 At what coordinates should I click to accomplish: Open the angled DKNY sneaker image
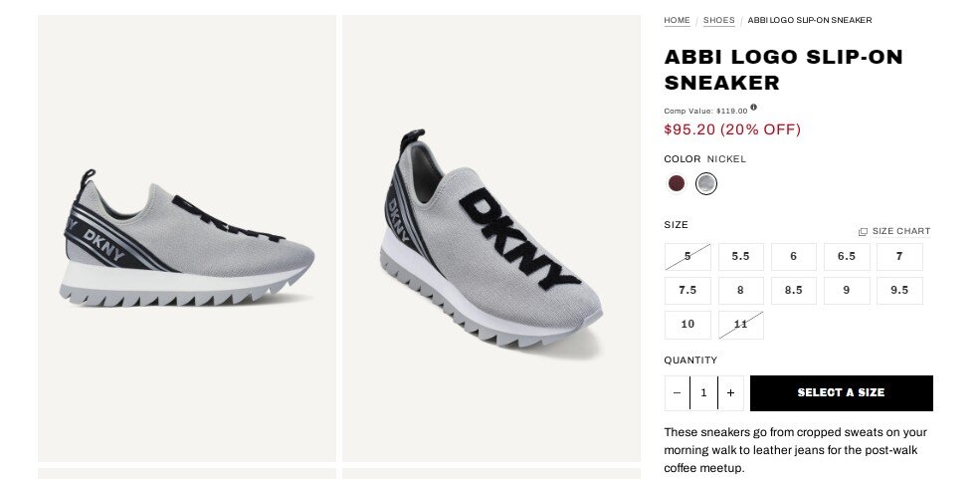point(491,238)
